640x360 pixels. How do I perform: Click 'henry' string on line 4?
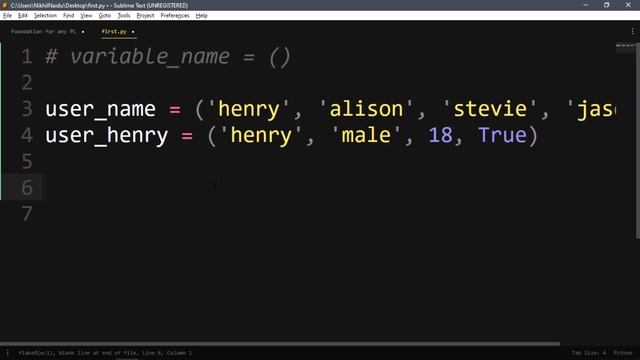click(x=261, y=136)
